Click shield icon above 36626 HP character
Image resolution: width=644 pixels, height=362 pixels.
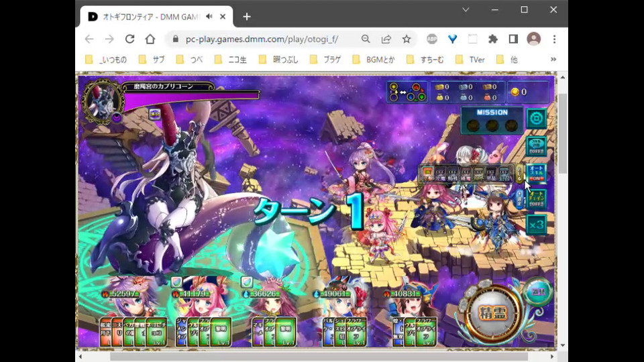click(x=246, y=282)
